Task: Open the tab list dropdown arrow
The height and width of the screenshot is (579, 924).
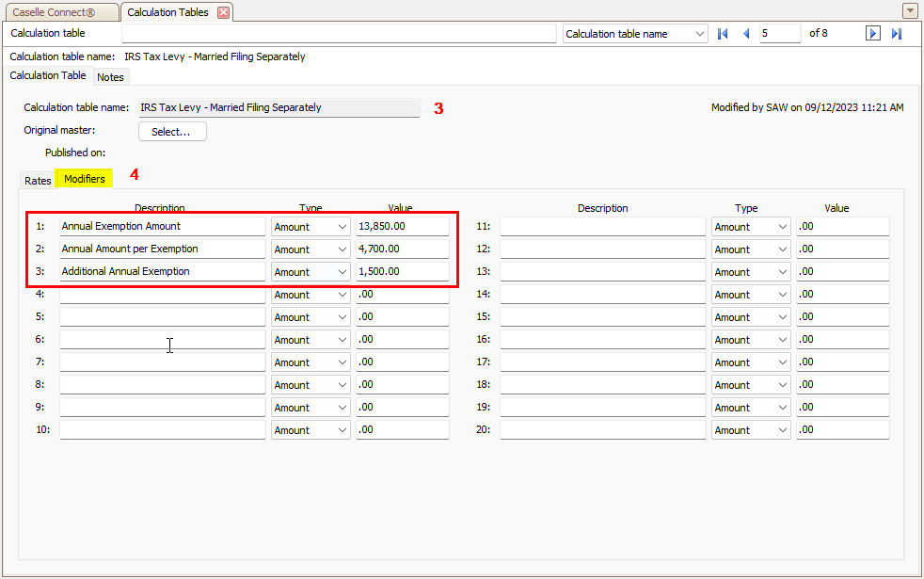Action: click(910, 11)
